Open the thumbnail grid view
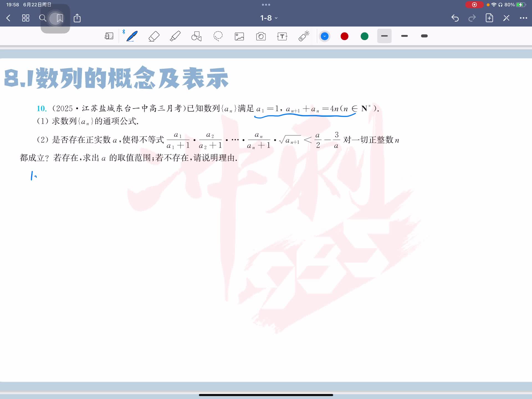The image size is (532, 399). (x=25, y=18)
